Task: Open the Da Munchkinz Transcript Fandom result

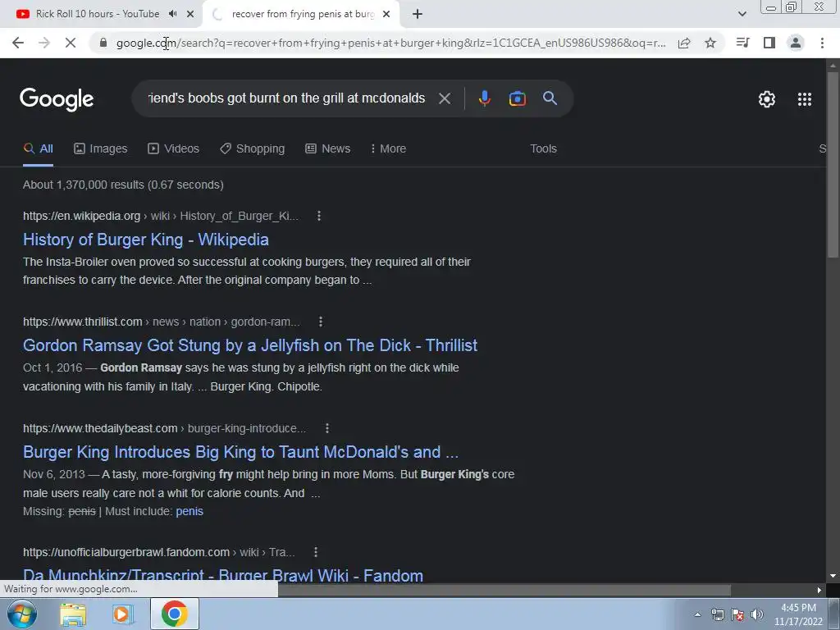Action: [223, 575]
